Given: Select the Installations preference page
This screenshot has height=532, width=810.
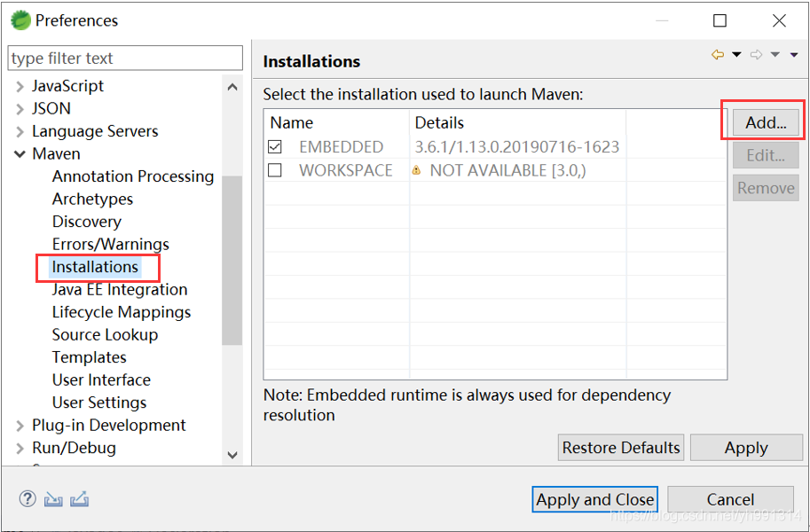Looking at the screenshot, I should 95,267.
